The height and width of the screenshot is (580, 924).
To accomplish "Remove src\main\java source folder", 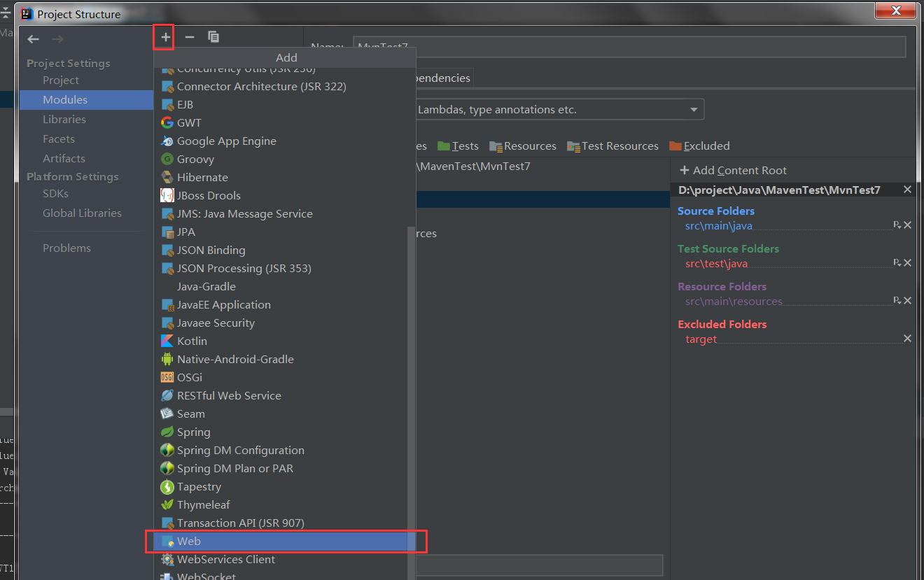I will [907, 225].
